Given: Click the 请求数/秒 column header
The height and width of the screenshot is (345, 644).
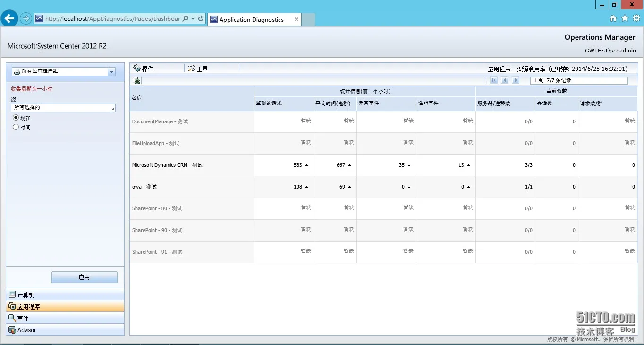Looking at the screenshot, I should pos(608,103).
